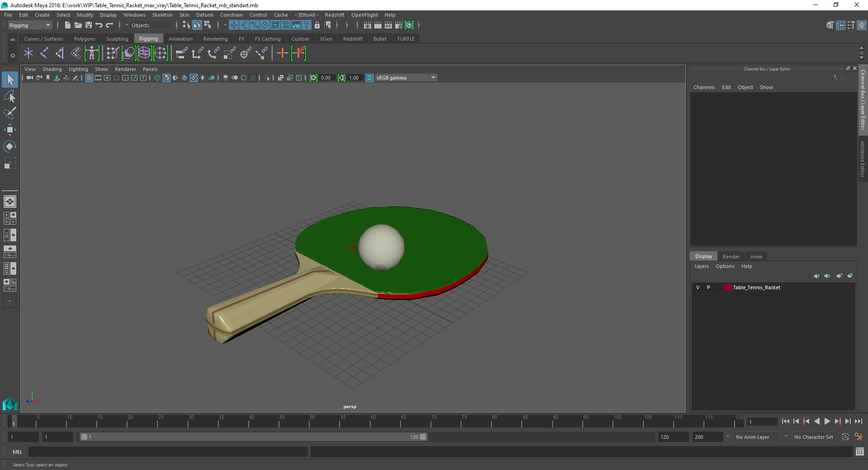Open the No Anim Layer dropdown
The width and height of the screenshot is (868, 470).
click(x=756, y=437)
